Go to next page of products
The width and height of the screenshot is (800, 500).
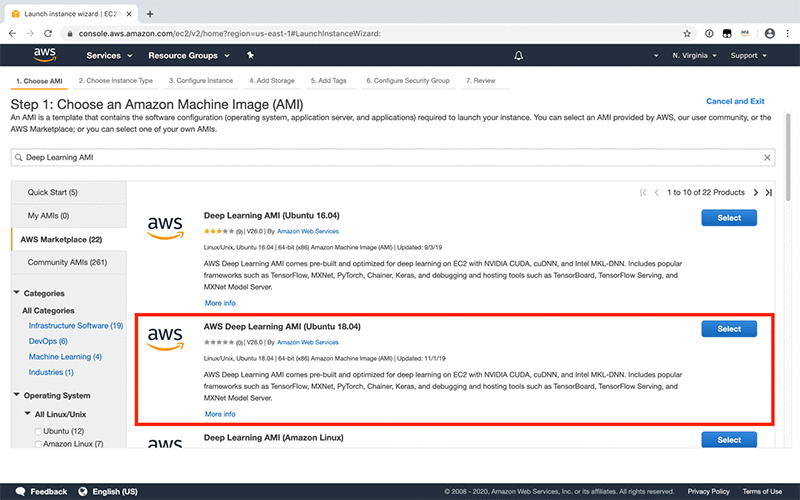click(756, 192)
